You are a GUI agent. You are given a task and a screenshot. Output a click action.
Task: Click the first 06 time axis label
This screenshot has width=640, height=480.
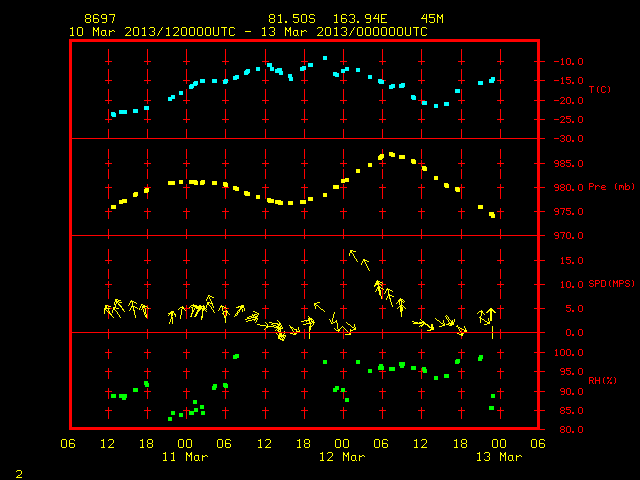(68, 444)
